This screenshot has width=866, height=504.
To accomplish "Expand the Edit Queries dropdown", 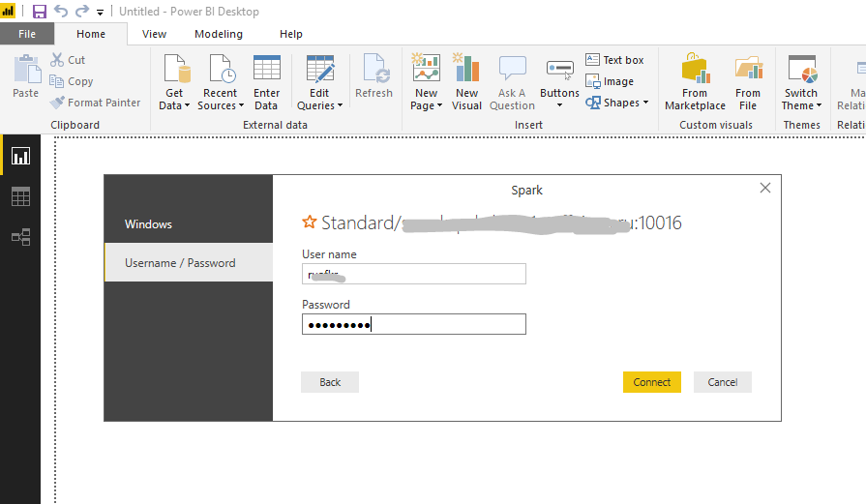I will coord(319,105).
